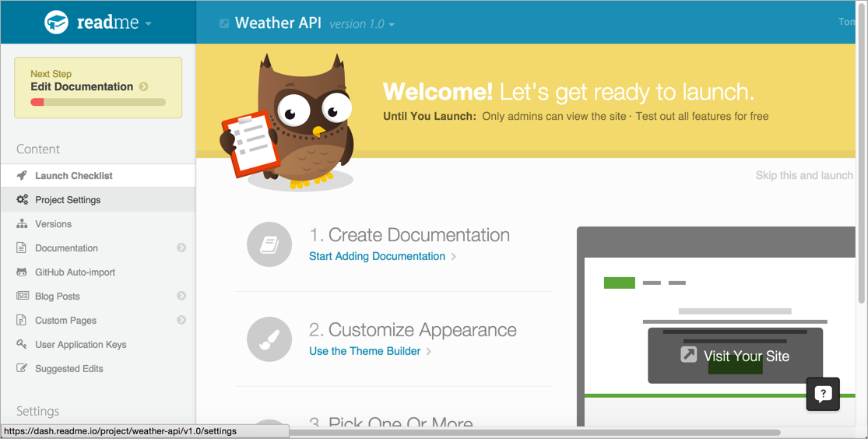
Task: Click the Use the Theme Builder link
Action: point(364,351)
